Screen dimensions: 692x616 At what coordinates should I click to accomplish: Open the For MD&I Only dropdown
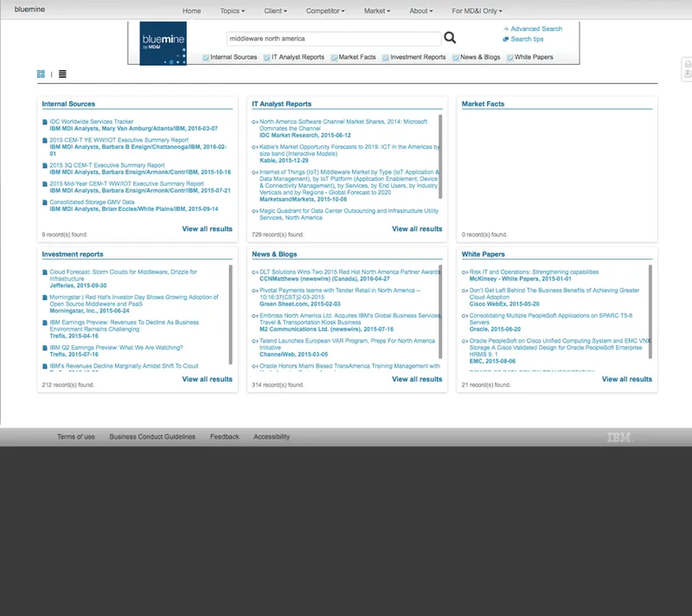pos(477,10)
